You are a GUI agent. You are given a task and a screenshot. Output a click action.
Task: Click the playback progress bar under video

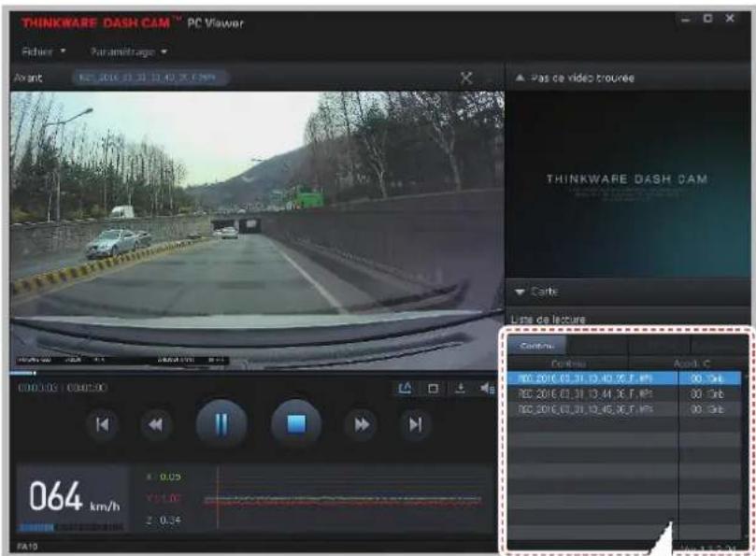pos(256,373)
